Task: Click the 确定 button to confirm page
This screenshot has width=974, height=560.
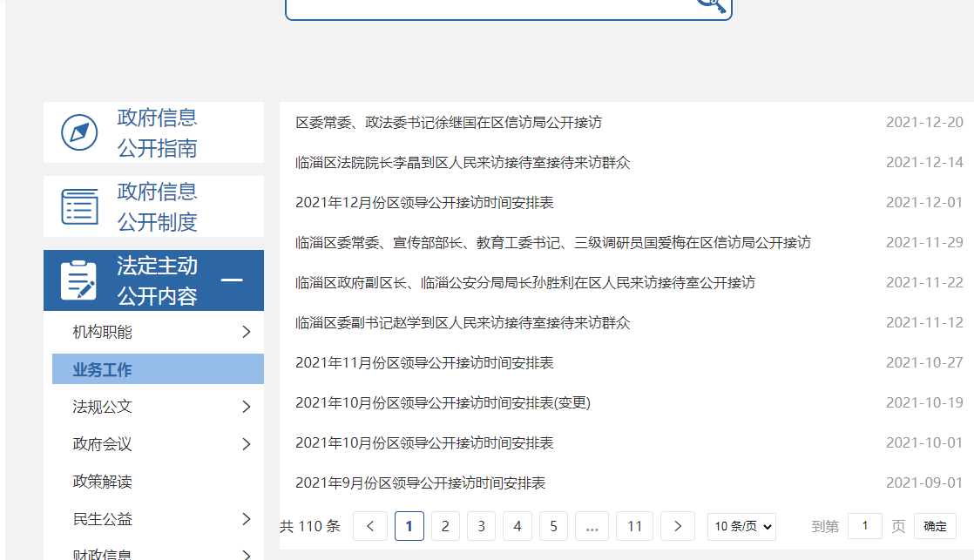Action: (935, 526)
